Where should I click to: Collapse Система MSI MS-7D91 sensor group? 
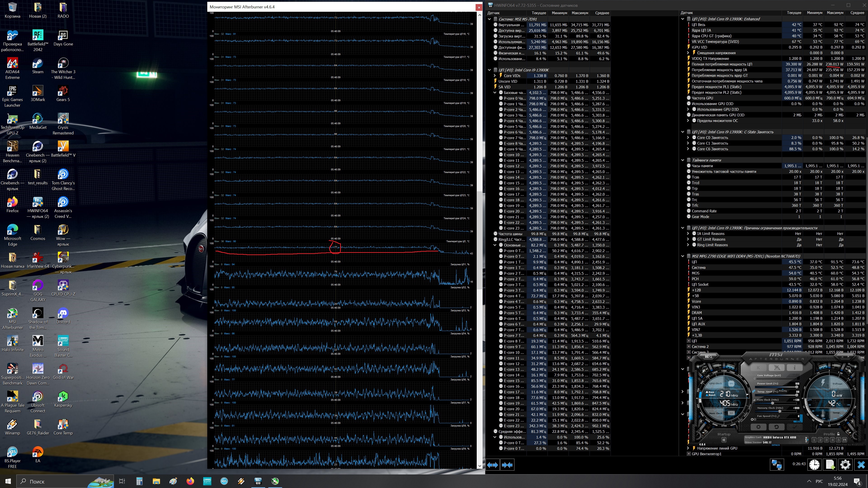489,19
